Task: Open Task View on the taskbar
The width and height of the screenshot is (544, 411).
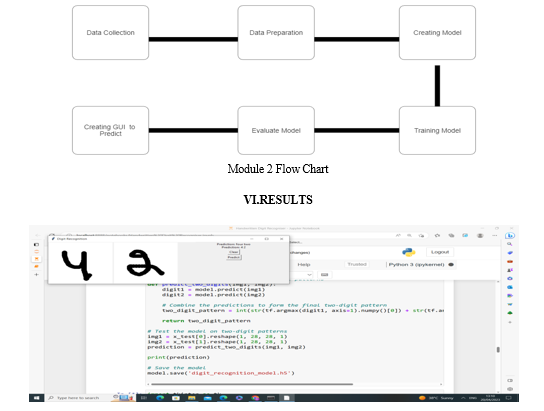Action: click(x=143, y=398)
